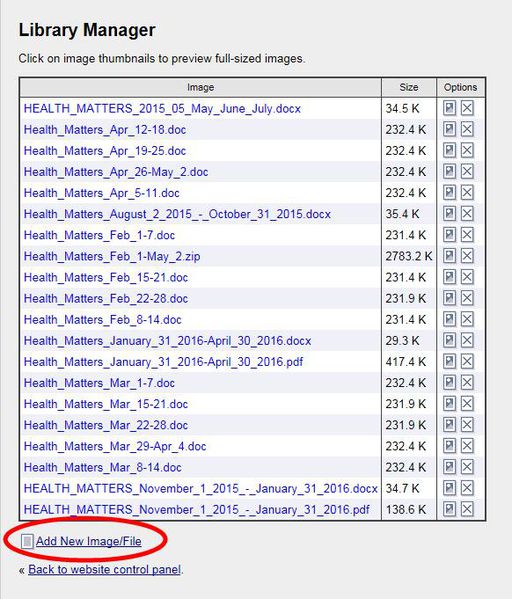Viewport: 512px width, 599px height.
Task: Click the Image column header
Action: point(201,87)
